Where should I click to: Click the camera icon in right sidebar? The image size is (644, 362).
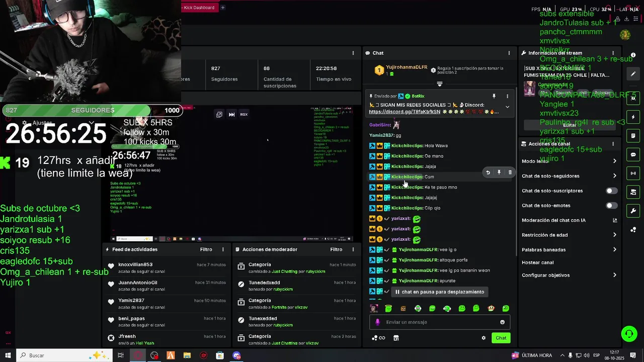[633, 98]
